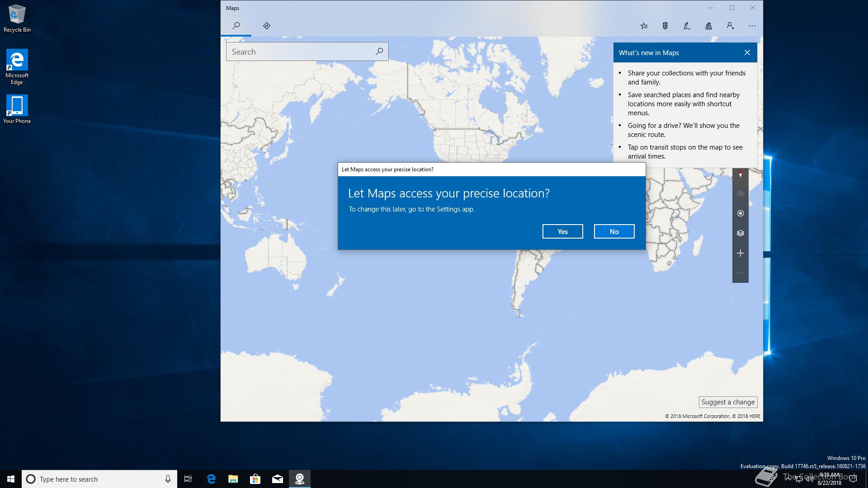The height and width of the screenshot is (488, 868).
Task: Minimize the Maps window
Action: coord(711,8)
